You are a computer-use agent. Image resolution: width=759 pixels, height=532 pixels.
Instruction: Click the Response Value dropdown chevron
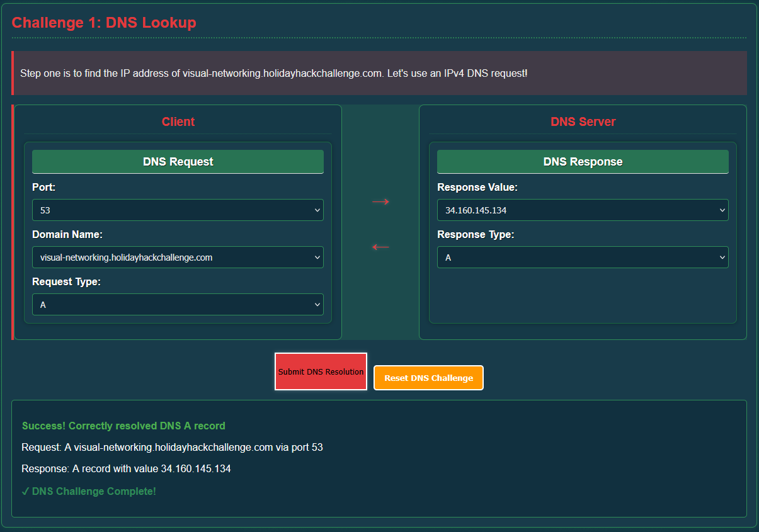click(722, 210)
